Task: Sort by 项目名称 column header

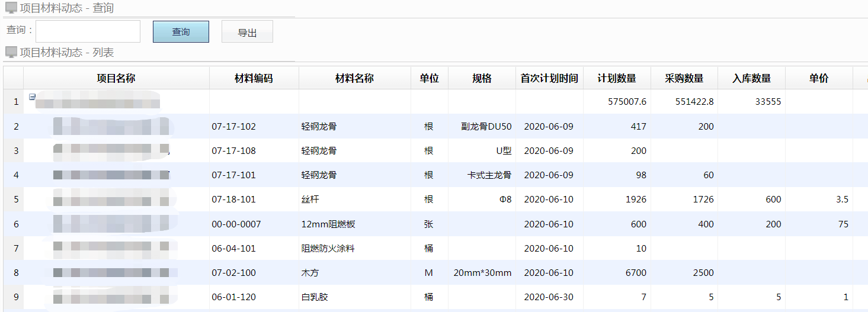Action: coord(116,78)
